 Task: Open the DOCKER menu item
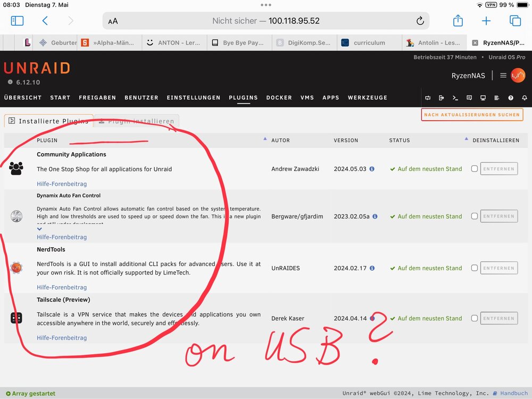coord(279,98)
